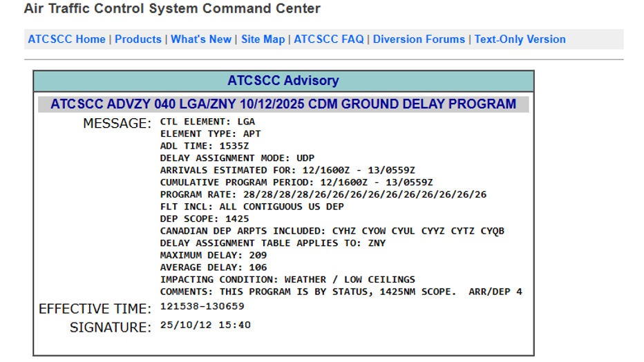Click the MESSAGE field label
644x362 pixels.
(x=117, y=124)
